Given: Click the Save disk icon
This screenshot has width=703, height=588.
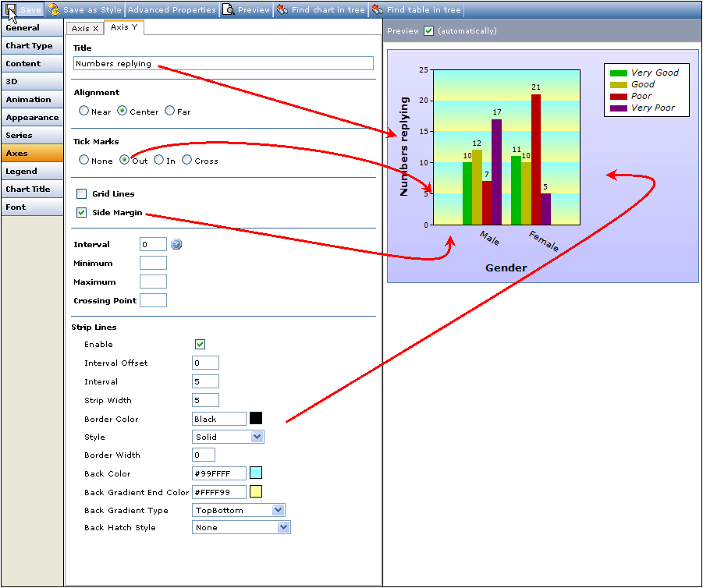Looking at the screenshot, I should tap(11, 9).
